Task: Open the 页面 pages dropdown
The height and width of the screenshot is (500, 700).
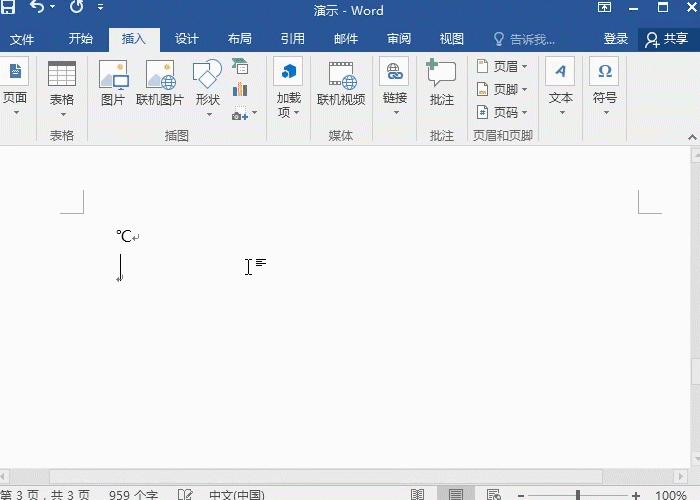Action: 15,87
